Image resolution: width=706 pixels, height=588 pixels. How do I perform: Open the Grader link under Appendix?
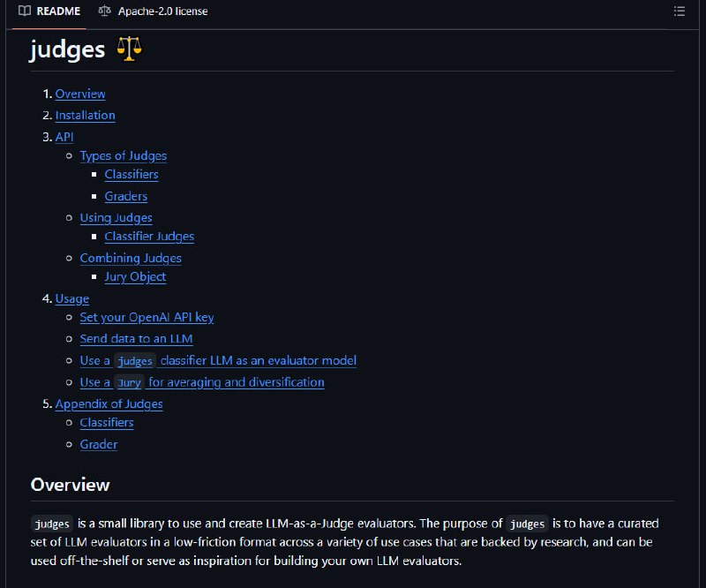[x=99, y=445]
